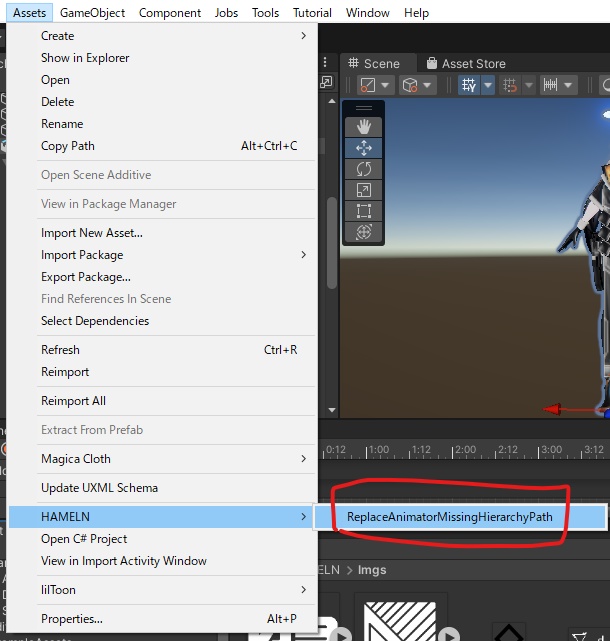This screenshot has height=641, width=610.
Task: Open the Assets menu
Action: [29, 13]
